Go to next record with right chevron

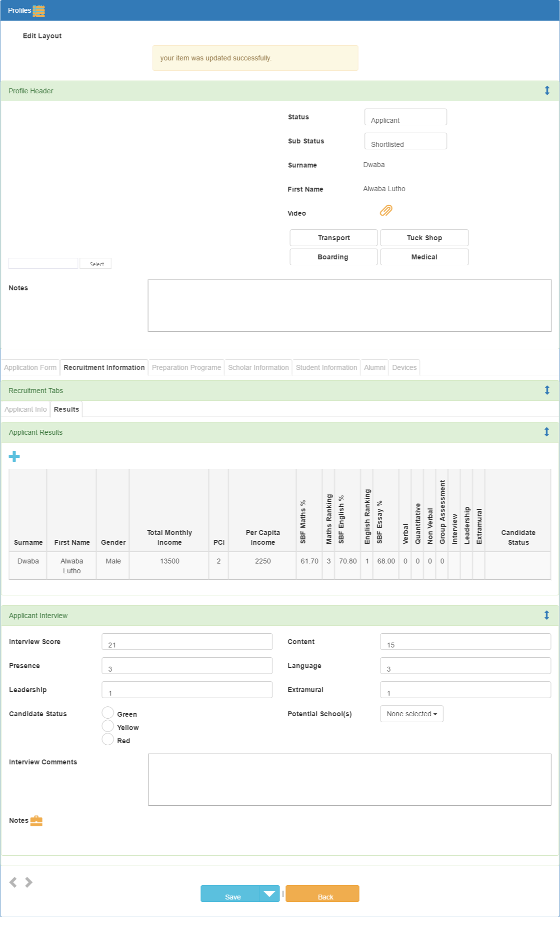(28, 882)
